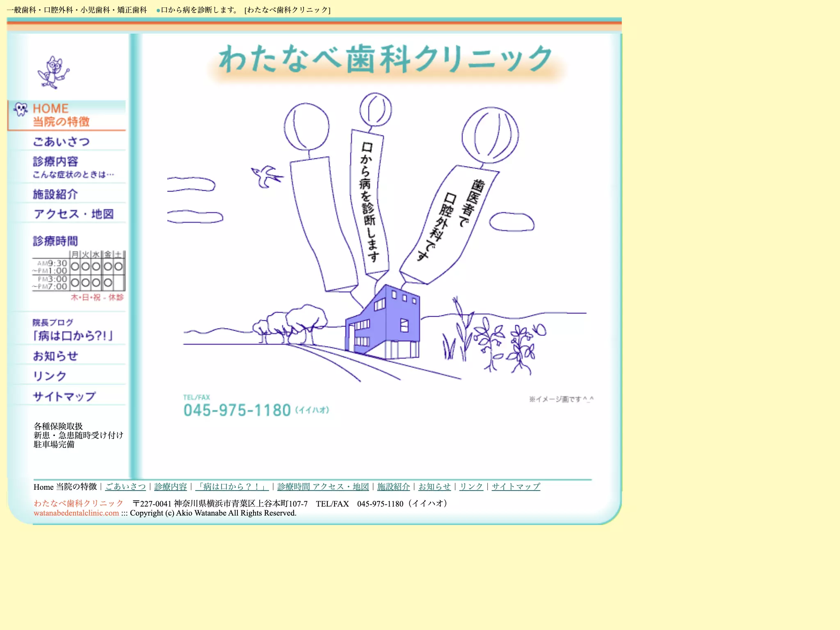Follow footer link 診療時間 アクセス・地図
This screenshot has width=840, height=630.
[323, 487]
